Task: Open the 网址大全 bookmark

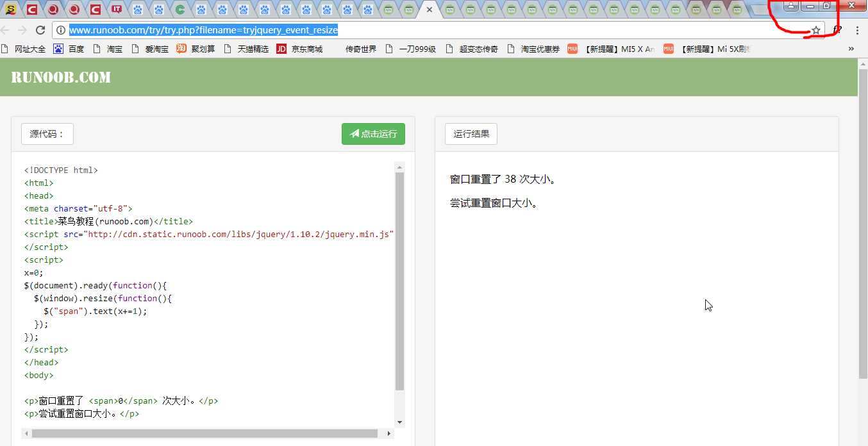Action: tap(24, 49)
